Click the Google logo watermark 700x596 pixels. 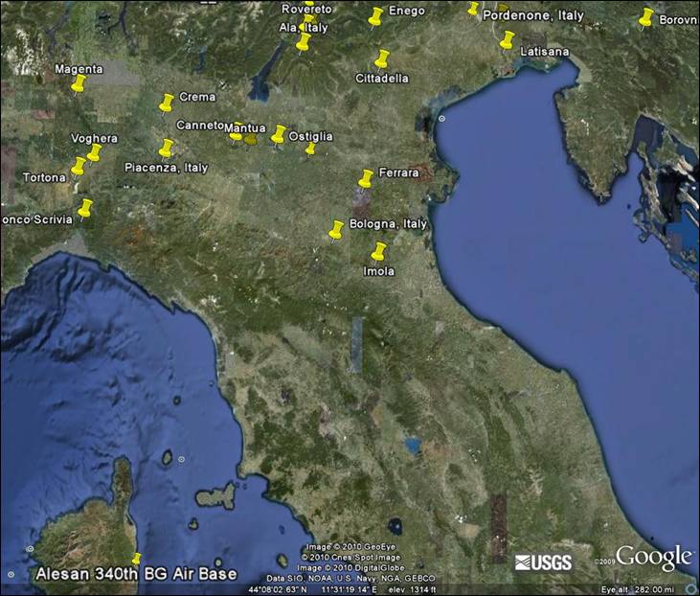[x=654, y=558]
